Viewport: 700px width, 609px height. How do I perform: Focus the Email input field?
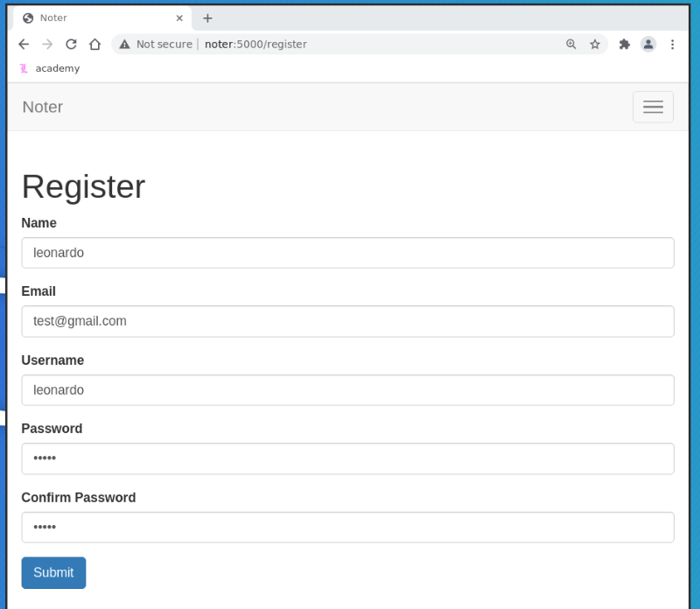point(347,321)
